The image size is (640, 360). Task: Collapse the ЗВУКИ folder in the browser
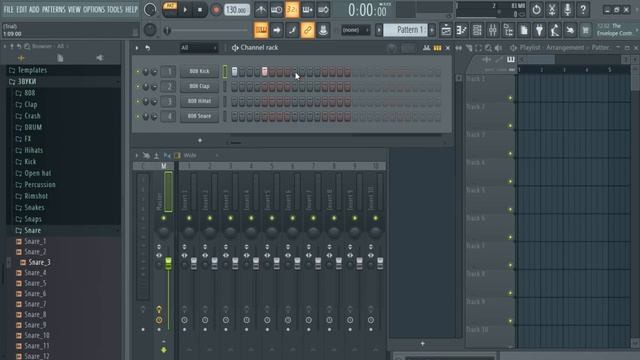point(27,82)
